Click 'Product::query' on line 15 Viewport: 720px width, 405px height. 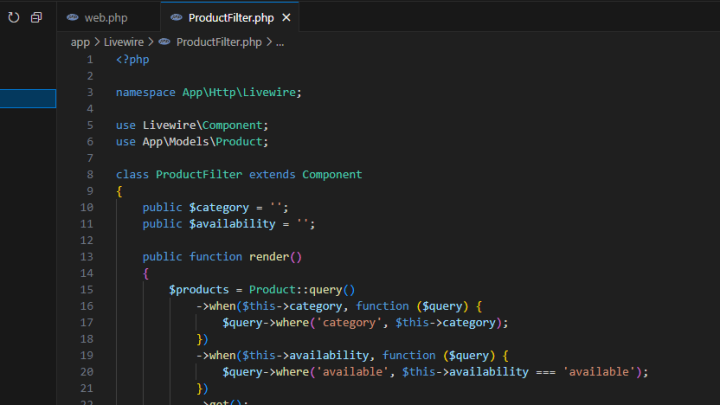pyautogui.click(x=295, y=290)
